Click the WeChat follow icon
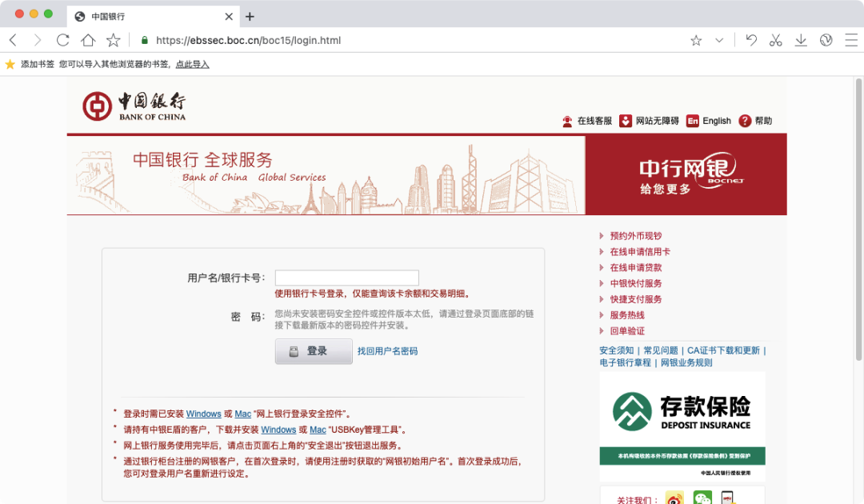The height and width of the screenshot is (504, 864). 702,498
